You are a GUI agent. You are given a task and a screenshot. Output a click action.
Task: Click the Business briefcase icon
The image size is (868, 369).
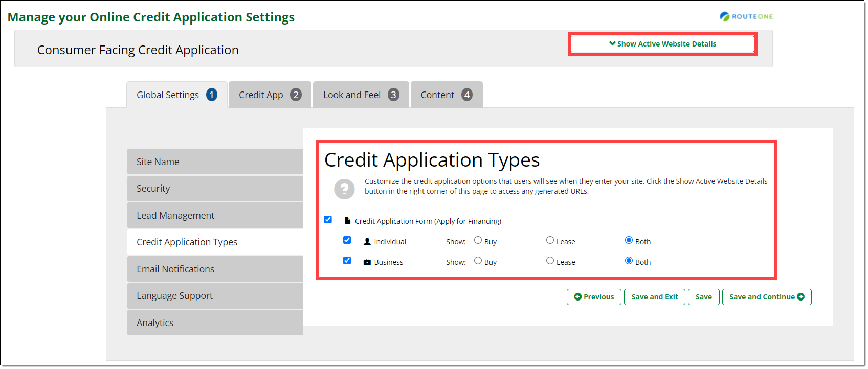pyautogui.click(x=367, y=262)
